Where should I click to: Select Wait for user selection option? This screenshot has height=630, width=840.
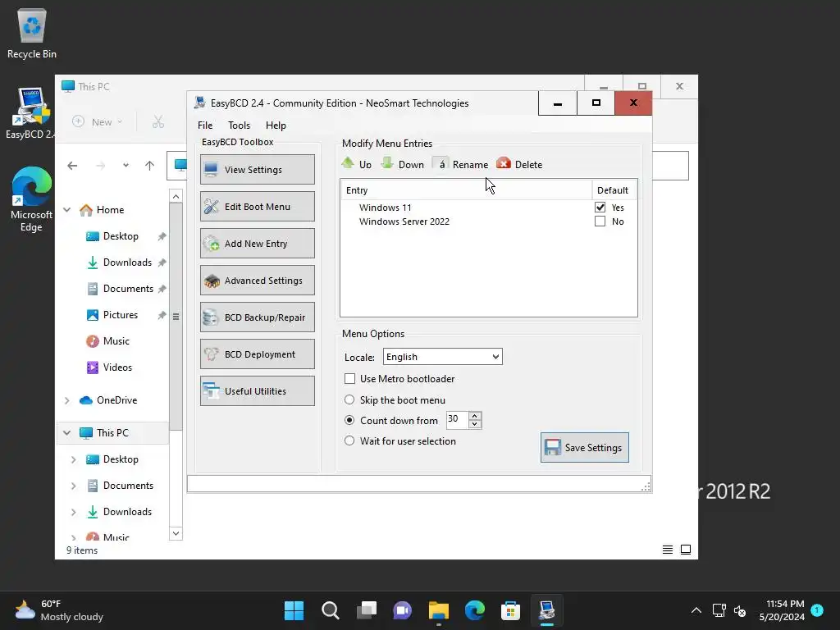tap(349, 441)
